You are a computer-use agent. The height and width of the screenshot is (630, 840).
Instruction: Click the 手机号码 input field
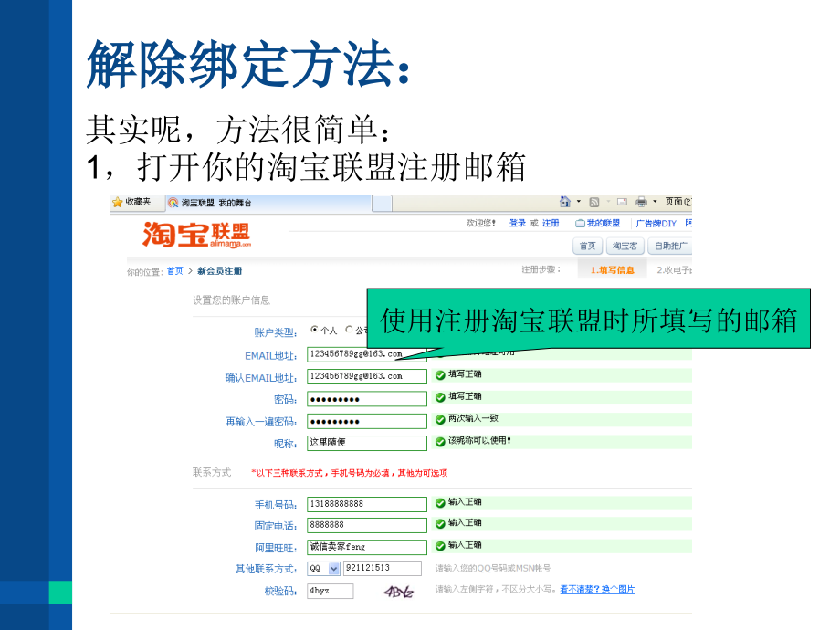coord(367,504)
